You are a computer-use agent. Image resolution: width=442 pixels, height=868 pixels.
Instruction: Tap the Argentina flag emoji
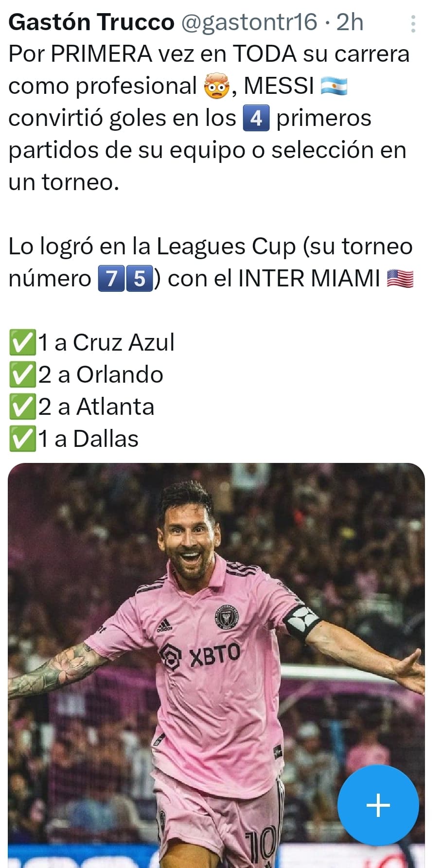pos(334,86)
